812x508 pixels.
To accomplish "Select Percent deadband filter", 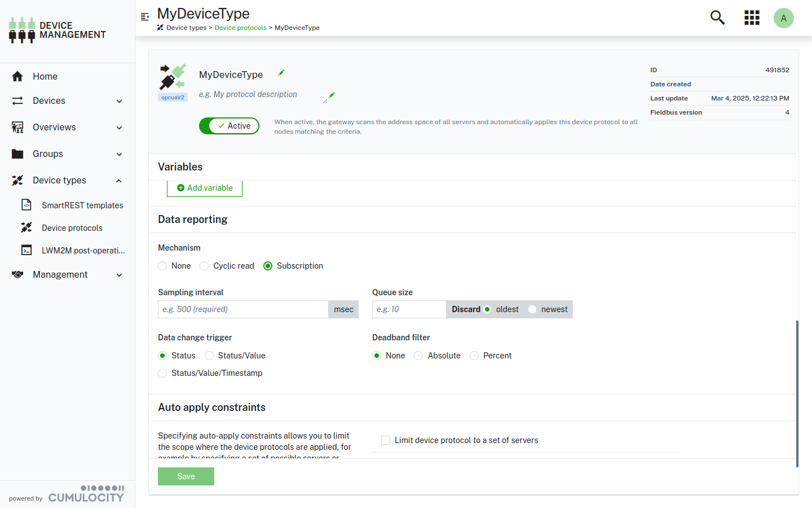I will pos(474,356).
